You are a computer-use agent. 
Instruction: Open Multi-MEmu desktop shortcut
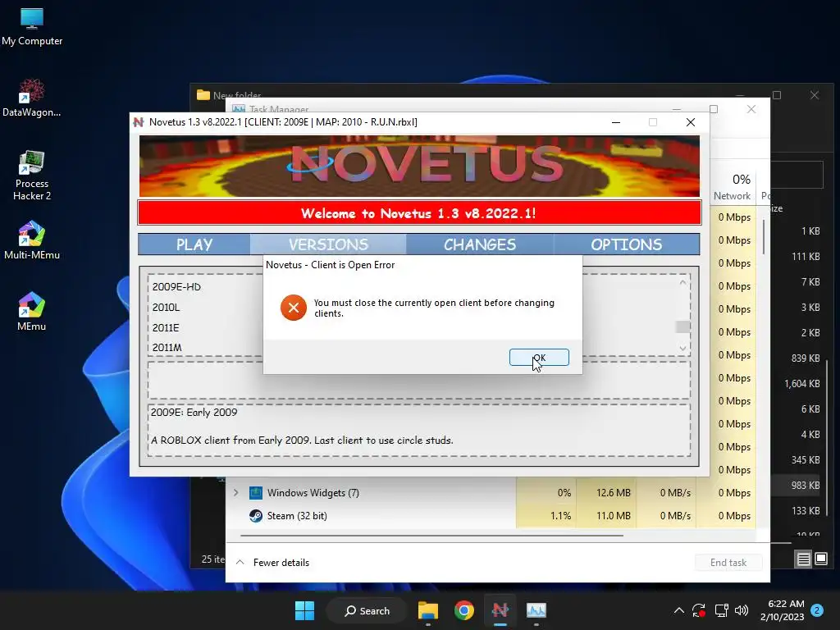pos(32,240)
